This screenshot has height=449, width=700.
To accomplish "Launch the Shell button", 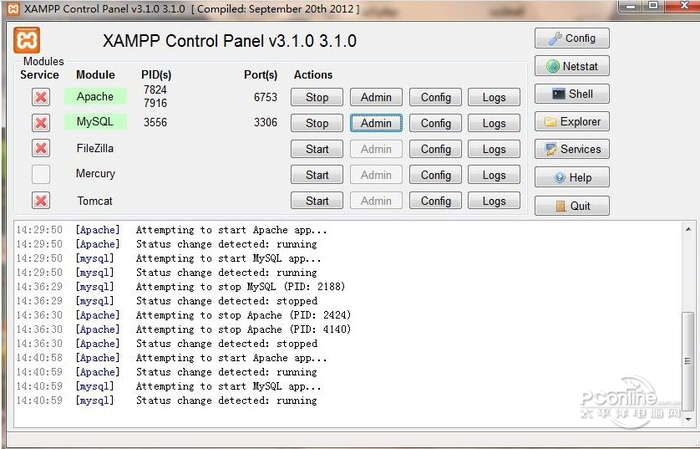I will point(572,94).
